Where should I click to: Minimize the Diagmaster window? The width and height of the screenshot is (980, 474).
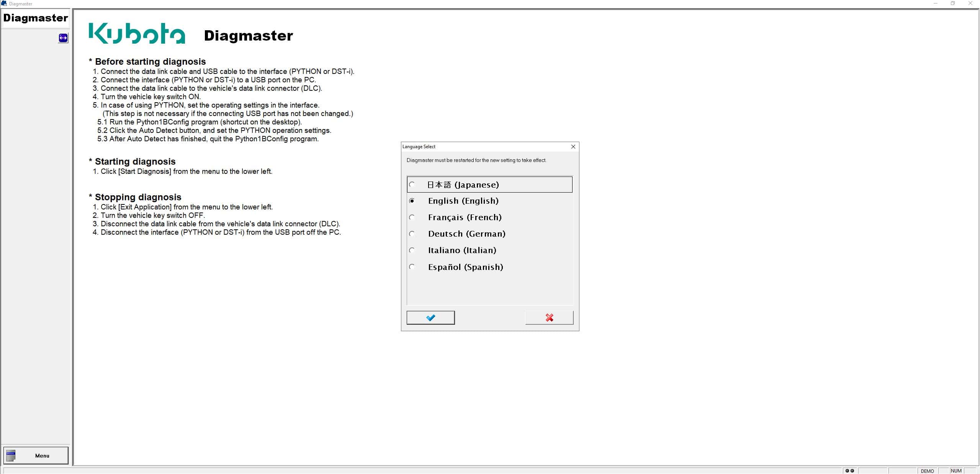click(x=935, y=3)
